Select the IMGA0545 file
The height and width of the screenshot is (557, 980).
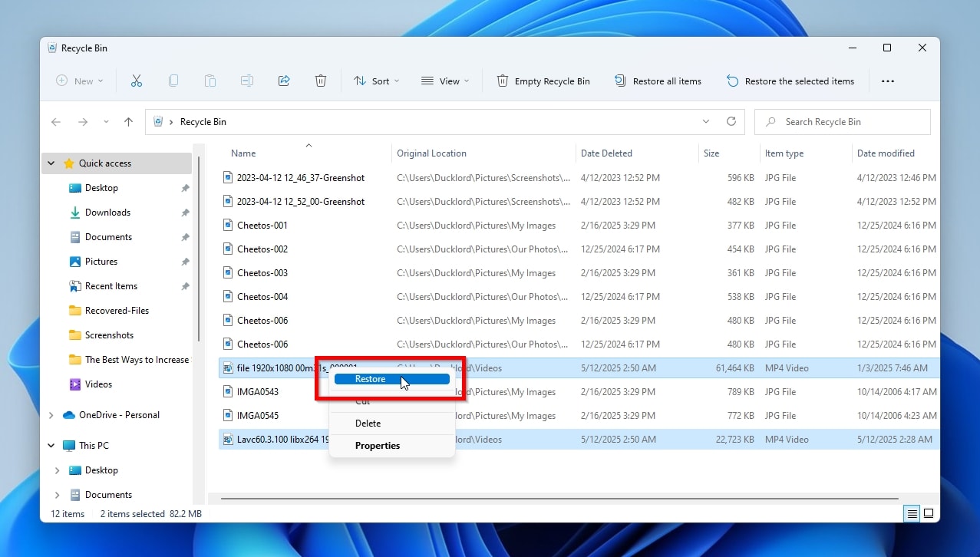pos(258,415)
